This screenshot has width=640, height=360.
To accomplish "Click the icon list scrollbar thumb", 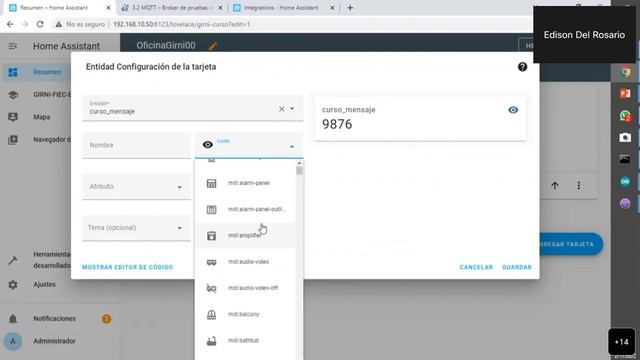I will [299, 170].
